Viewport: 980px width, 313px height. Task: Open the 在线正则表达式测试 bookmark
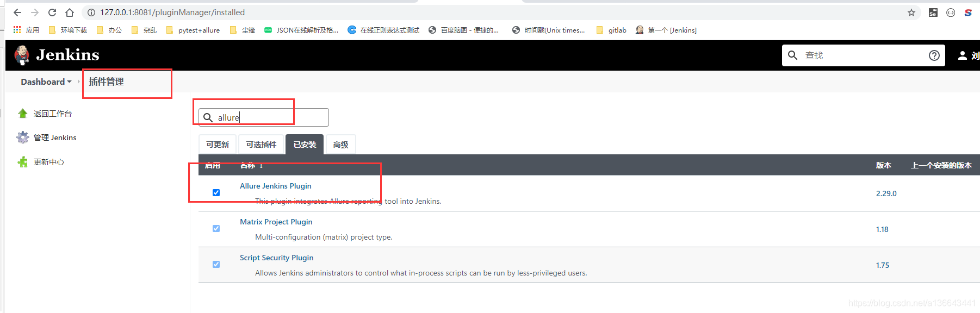[383, 30]
